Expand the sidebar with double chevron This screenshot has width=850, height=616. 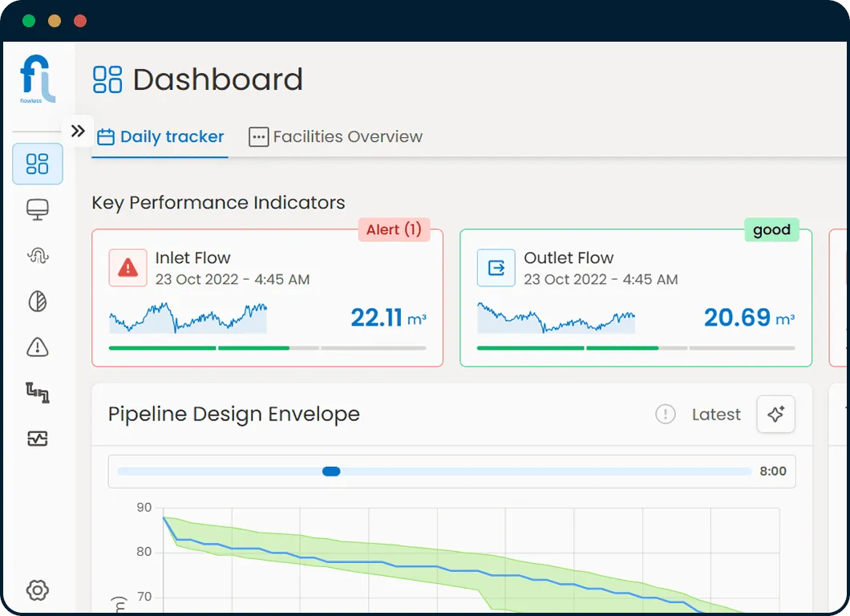click(x=78, y=131)
